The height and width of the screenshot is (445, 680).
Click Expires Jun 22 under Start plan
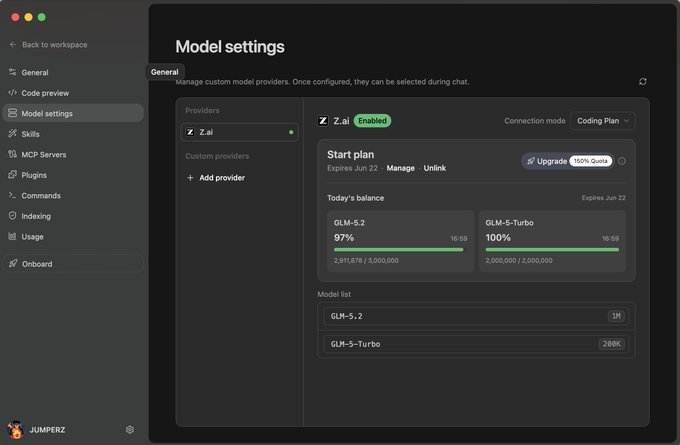pos(352,168)
